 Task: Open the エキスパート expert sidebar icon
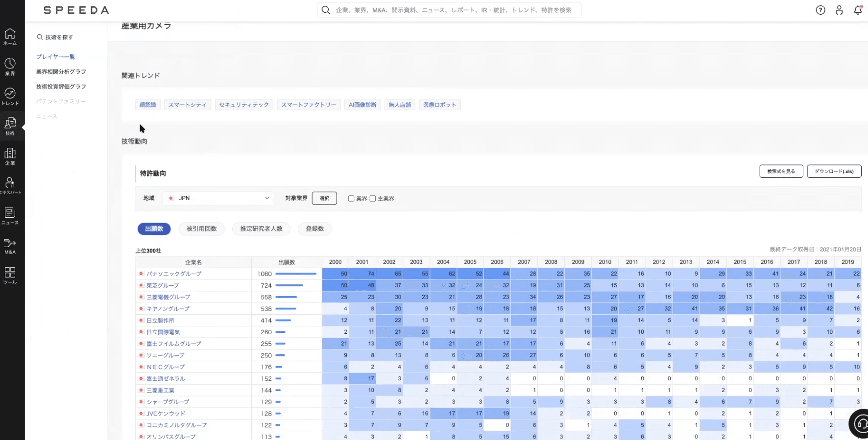coord(10,186)
